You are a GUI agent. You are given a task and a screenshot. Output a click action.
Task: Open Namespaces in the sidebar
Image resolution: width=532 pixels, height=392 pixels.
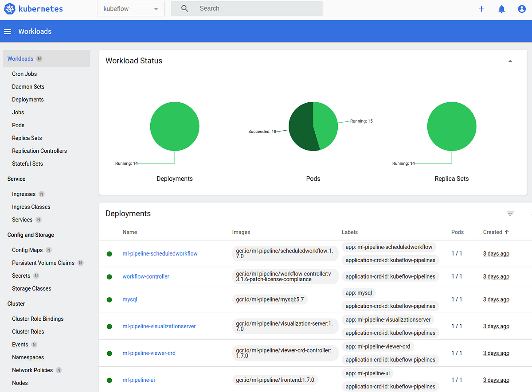28,357
